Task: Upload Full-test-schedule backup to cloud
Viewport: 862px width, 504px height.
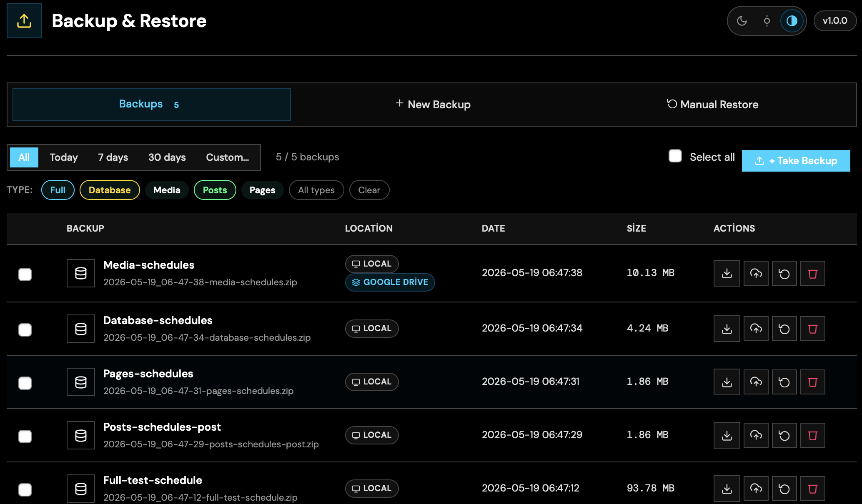Action: coord(756,489)
